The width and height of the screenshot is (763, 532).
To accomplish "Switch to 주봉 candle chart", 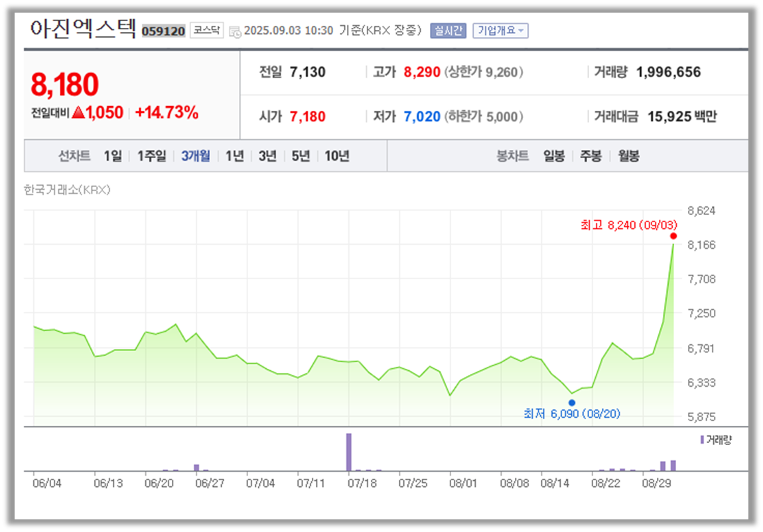I will point(590,156).
